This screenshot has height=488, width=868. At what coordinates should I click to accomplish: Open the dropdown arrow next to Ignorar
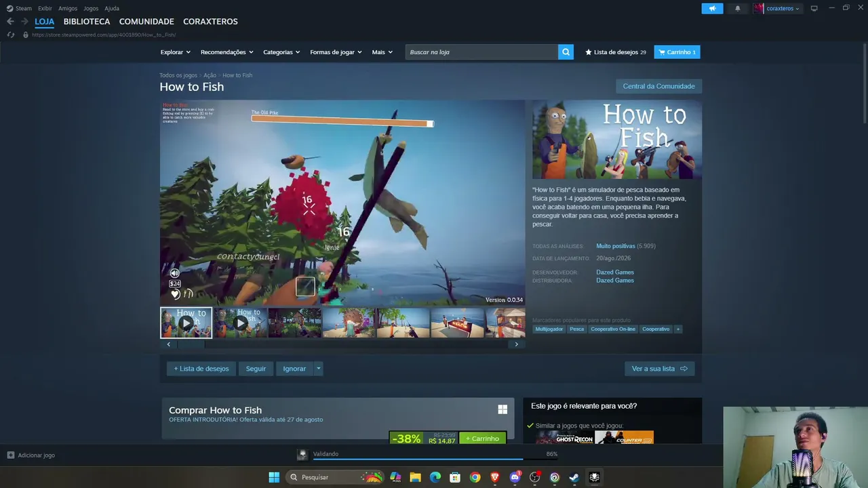click(319, 369)
